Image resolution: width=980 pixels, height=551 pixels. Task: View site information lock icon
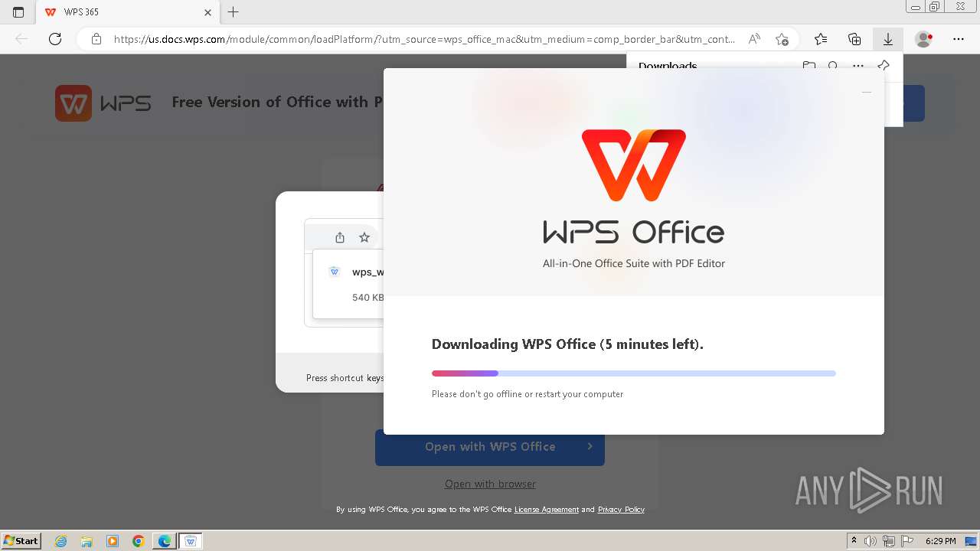[x=96, y=39]
